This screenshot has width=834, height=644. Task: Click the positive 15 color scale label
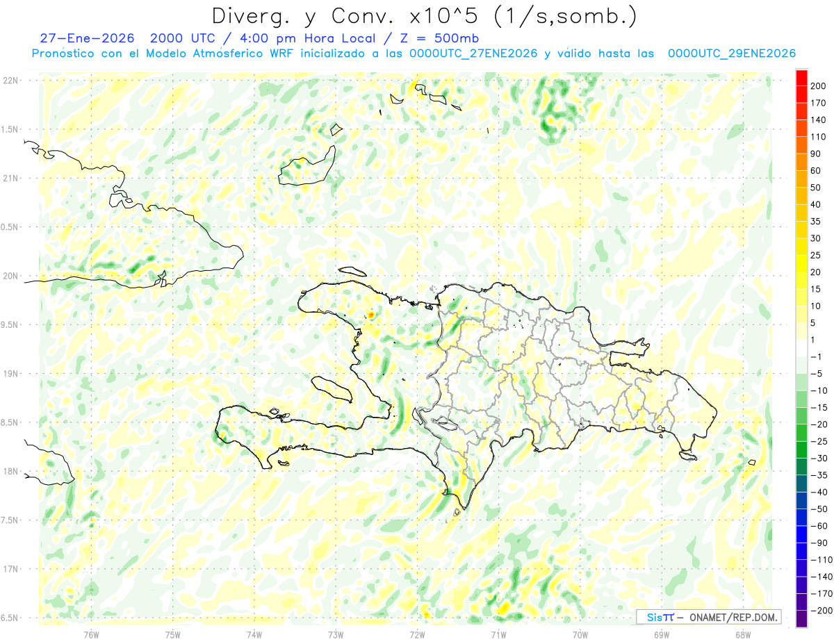click(x=816, y=289)
